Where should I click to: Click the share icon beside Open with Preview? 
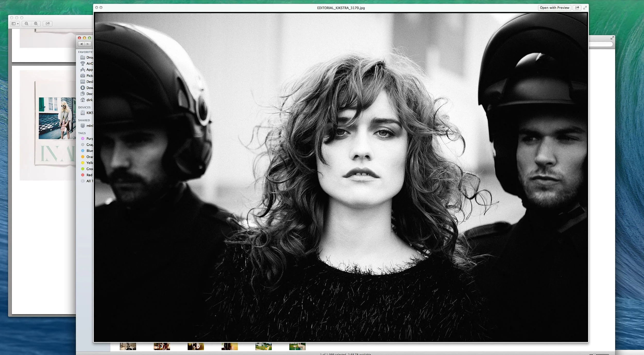click(x=577, y=8)
